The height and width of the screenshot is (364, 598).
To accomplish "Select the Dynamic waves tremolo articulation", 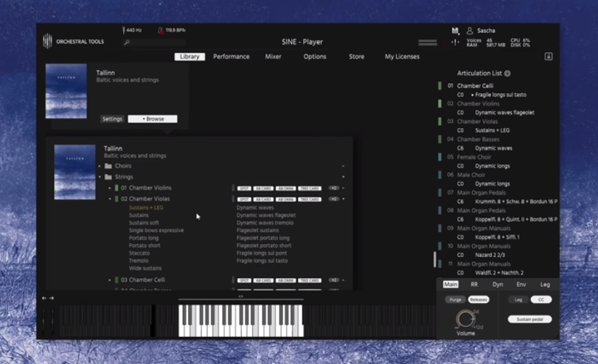I will coord(265,223).
